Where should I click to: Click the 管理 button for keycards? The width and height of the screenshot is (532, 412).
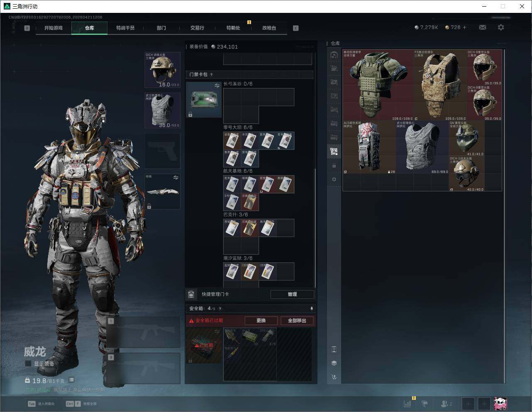click(292, 294)
